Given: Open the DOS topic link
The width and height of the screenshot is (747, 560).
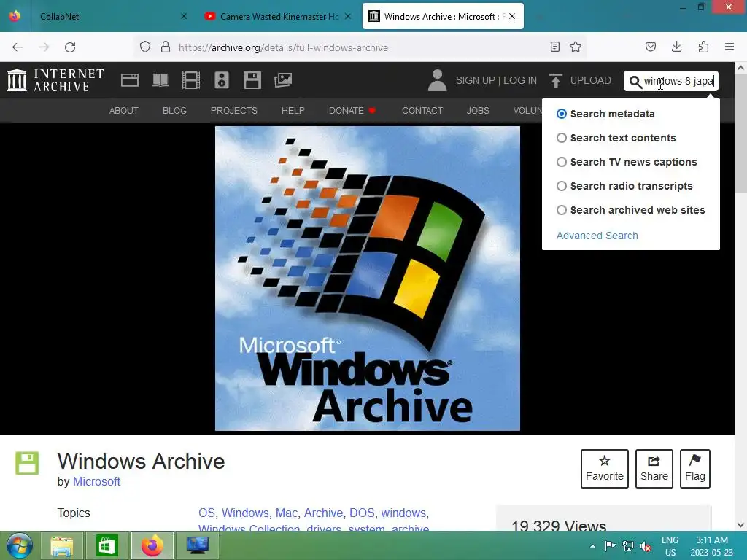Looking at the screenshot, I should tap(362, 513).
